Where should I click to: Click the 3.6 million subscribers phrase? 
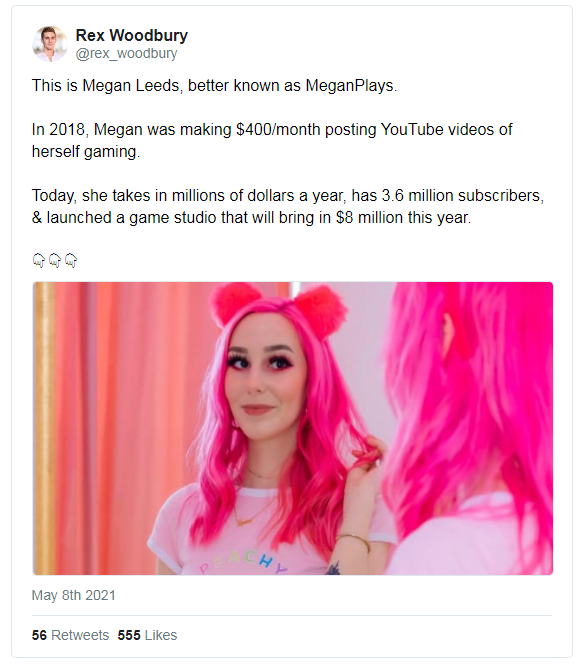[462, 196]
